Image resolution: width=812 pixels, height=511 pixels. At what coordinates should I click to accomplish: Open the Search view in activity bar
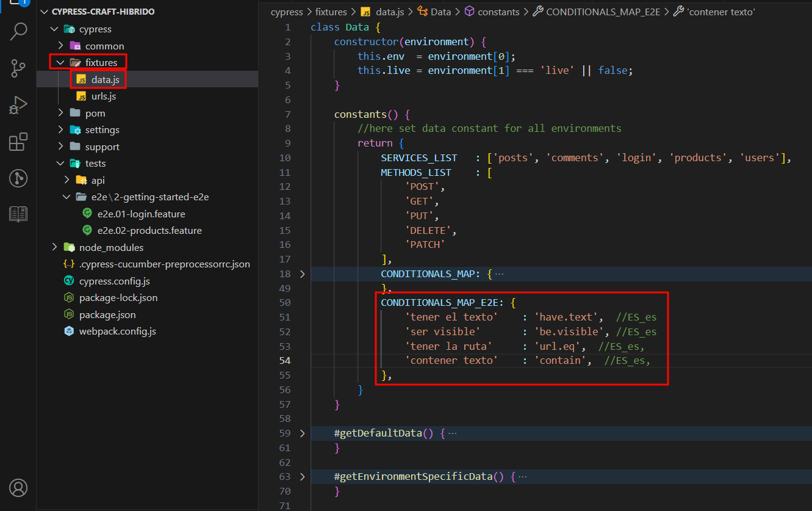pyautogui.click(x=18, y=32)
